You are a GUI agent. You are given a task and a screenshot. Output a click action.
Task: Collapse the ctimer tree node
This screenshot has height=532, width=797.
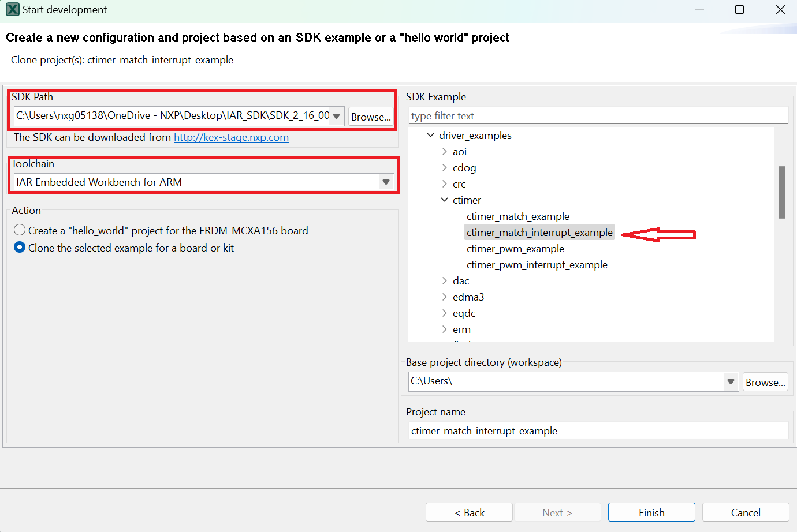point(444,200)
